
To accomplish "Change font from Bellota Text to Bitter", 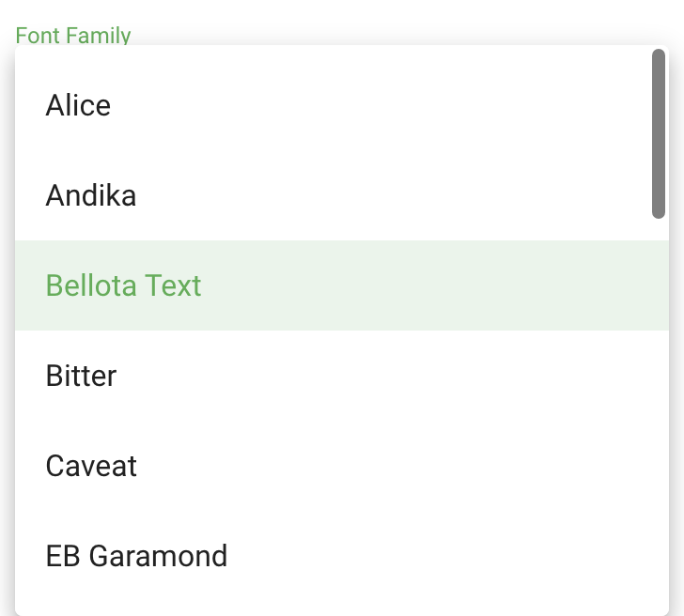I will coord(342,376).
